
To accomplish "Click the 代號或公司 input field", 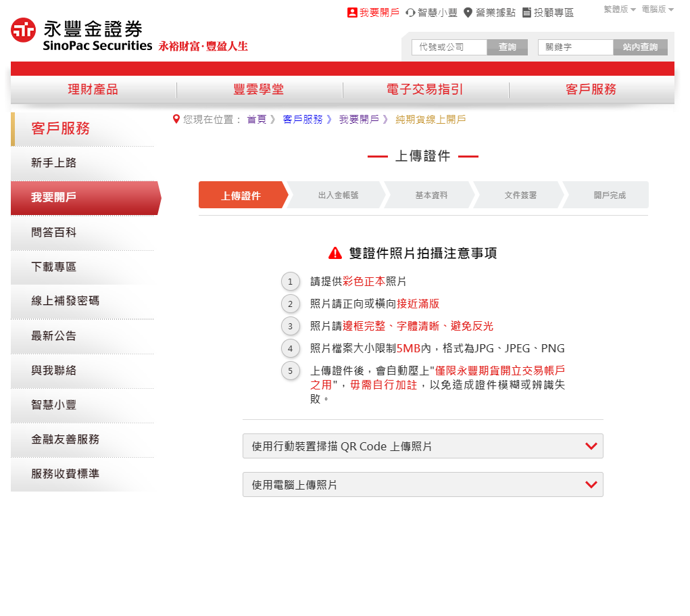I will tap(449, 47).
